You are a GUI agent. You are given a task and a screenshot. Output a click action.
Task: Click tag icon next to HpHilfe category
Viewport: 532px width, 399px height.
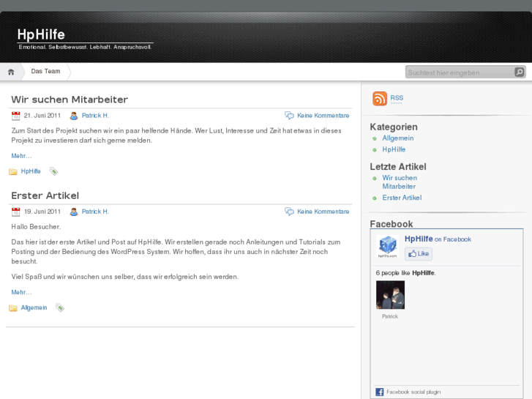[53, 171]
